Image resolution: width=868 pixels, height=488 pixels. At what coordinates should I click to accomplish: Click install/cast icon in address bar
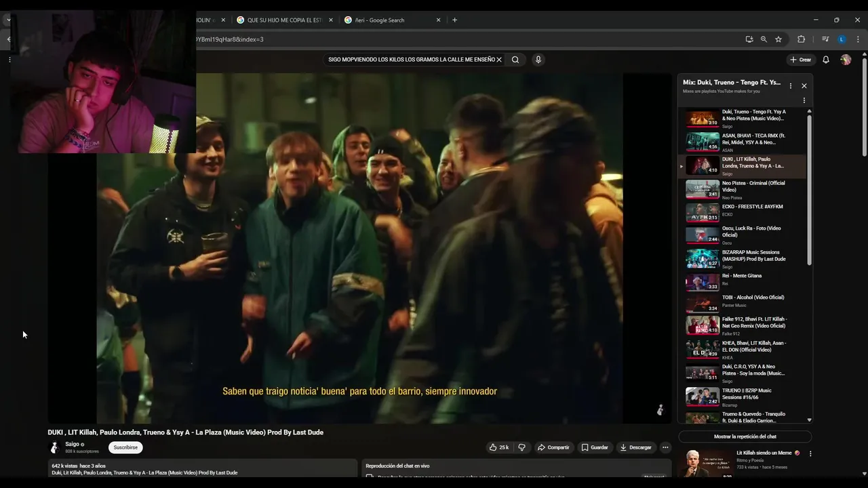749,39
